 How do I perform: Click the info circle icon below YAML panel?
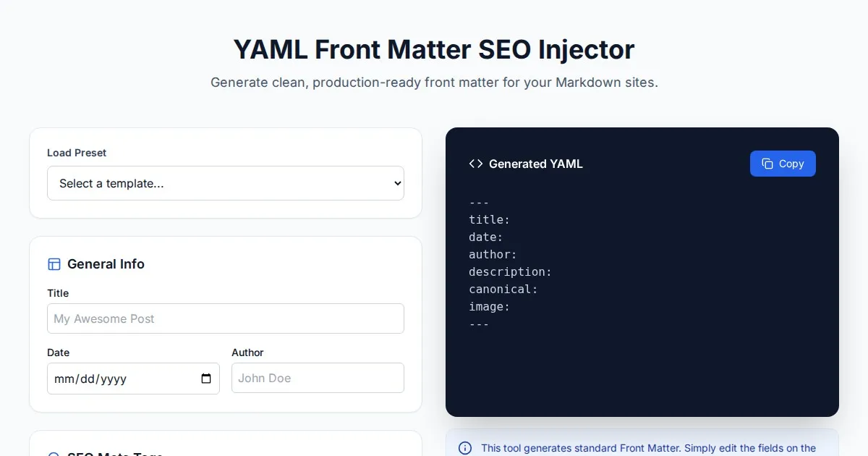point(465,448)
